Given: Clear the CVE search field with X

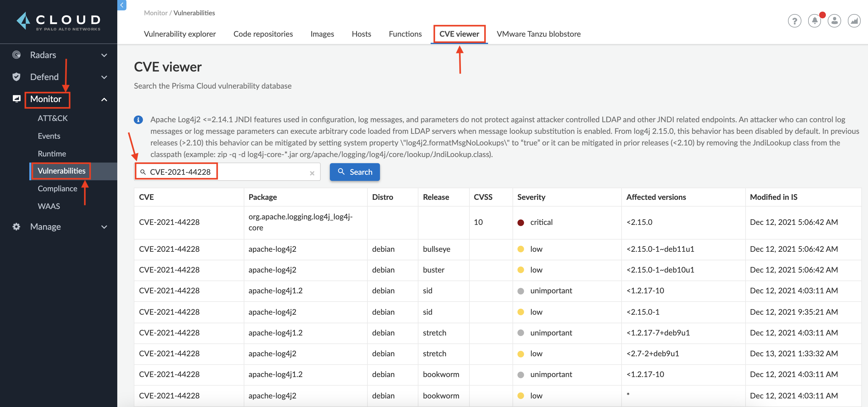Looking at the screenshot, I should [x=312, y=173].
